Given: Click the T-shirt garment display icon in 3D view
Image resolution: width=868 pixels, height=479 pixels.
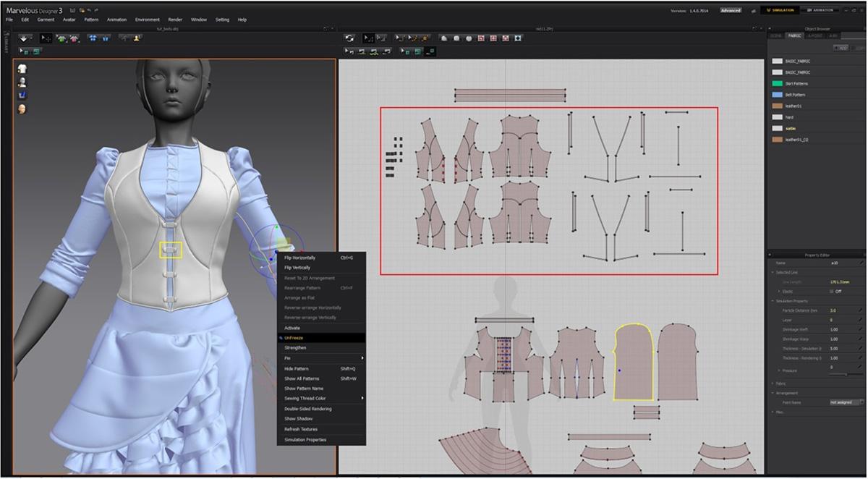Looking at the screenshot, I should pyautogui.click(x=22, y=69).
